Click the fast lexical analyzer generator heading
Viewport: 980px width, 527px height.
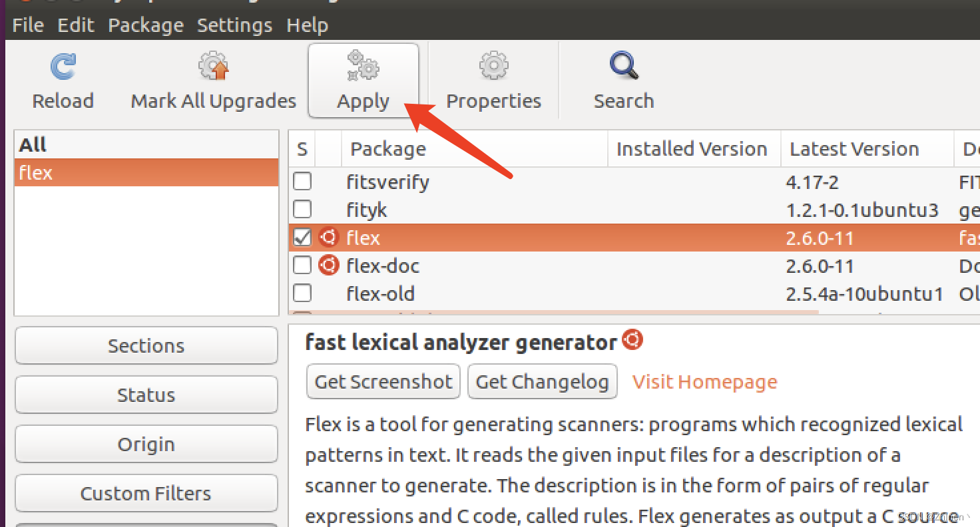461,343
